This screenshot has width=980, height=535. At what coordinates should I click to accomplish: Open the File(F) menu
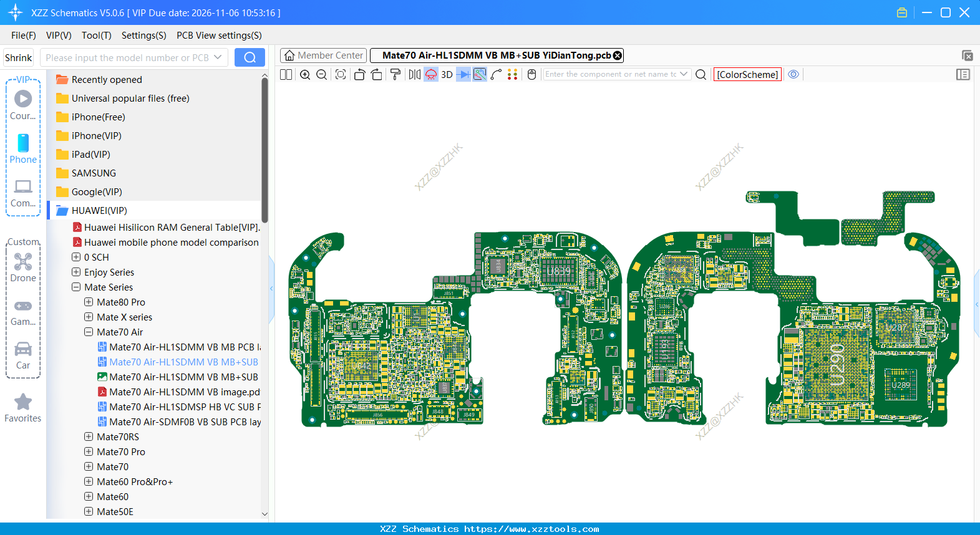(24, 36)
